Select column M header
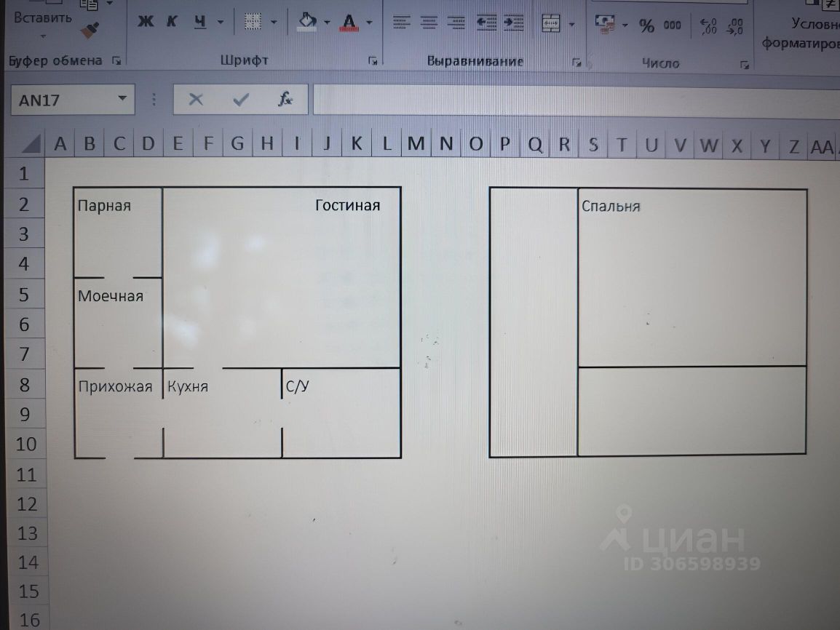Viewport: 840px width, 630px height. tap(416, 143)
